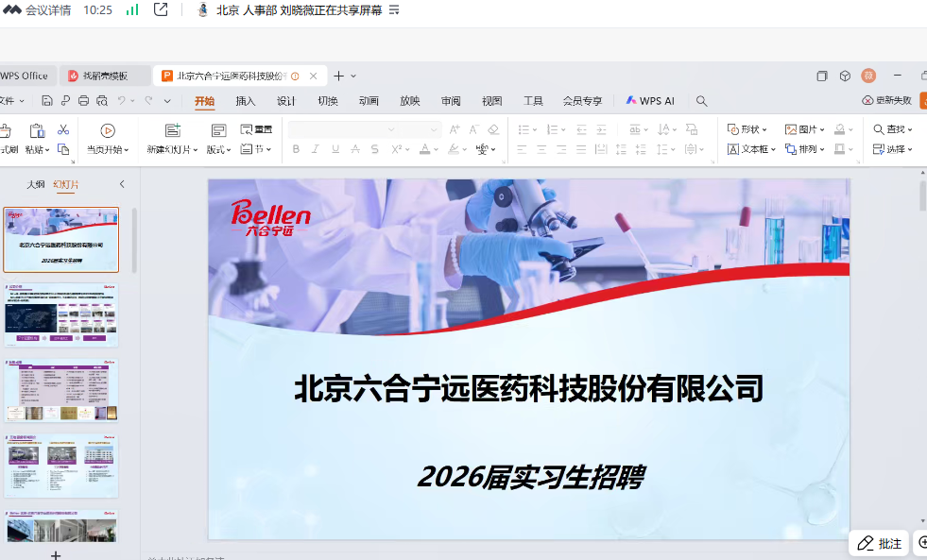
Task: Open the 形状 shapes dropdown
Action: (x=747, y=129)
